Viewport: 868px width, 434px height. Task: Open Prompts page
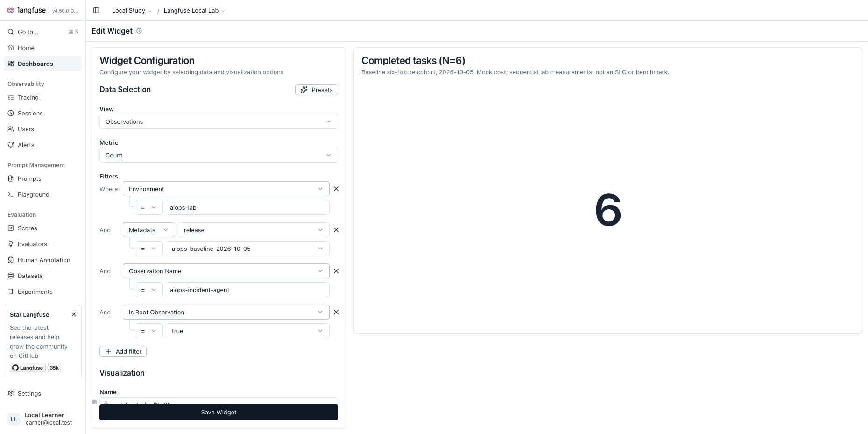(43, 178)
